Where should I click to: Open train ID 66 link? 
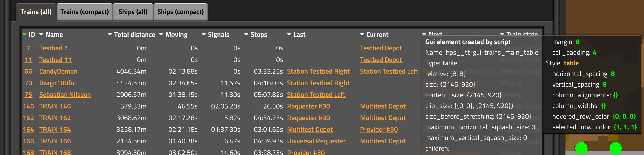click(28, 71)
